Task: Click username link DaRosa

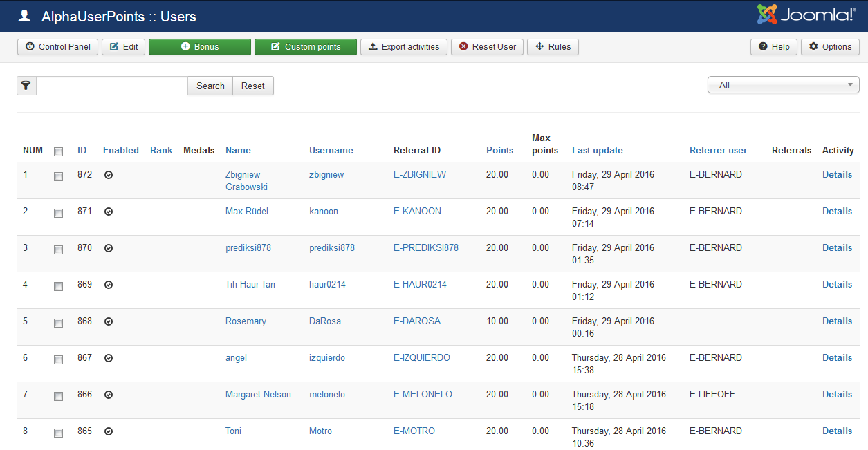Action: pos(325,321)
